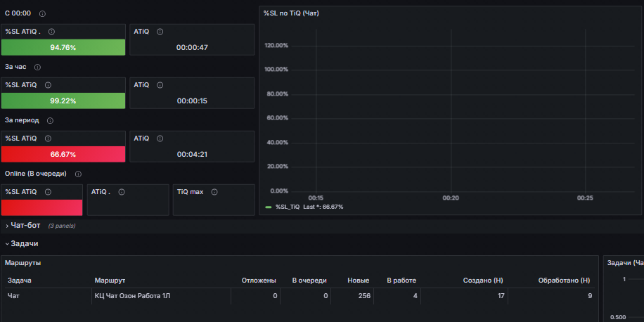Image resolution: width=644 pixels, height=322 pixels.
Task: Sort table by Новые column header
Action: coord(358,281)
